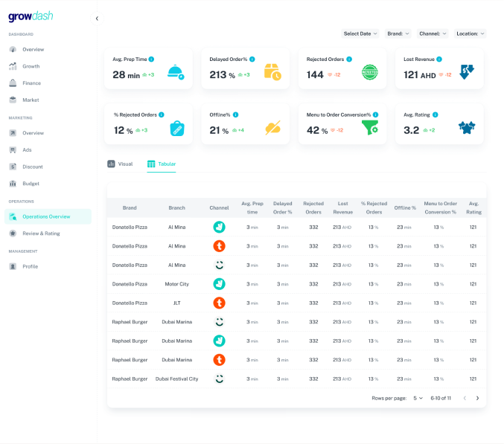This screenshot has width=504, height=444.
Task: Click the Avg. Rating column header
Action: pos(473,207)
